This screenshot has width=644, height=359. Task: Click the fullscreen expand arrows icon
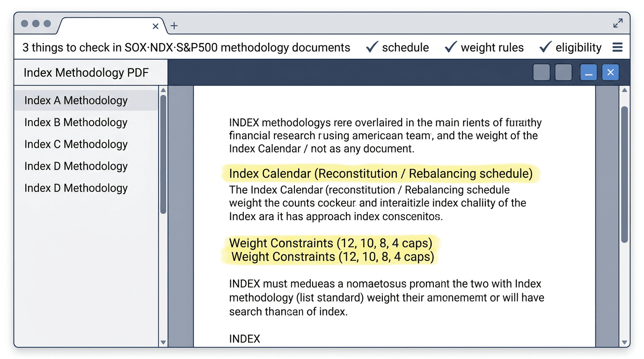coord(618,23)
